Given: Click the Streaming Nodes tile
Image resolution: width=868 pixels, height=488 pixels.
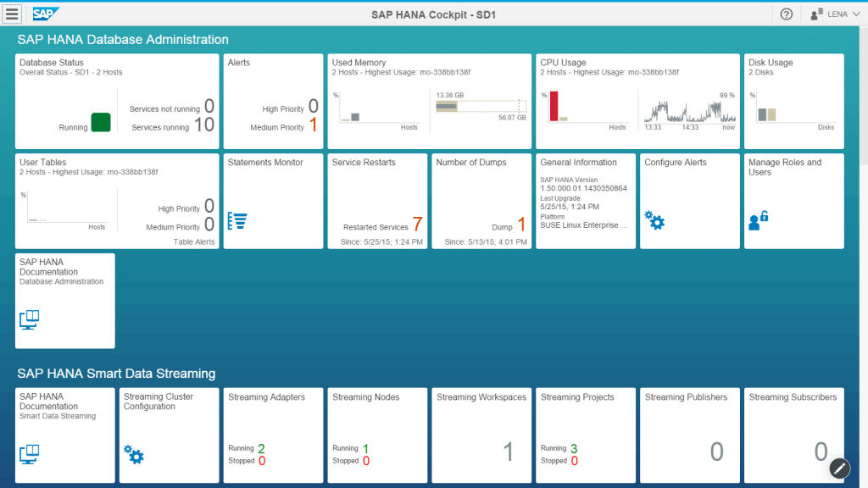Looking at the screenshot, I should pyautogui.click(x=377, y=435).
